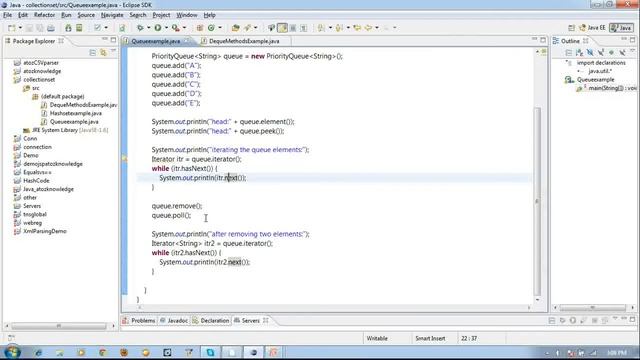The height and width of the screenshot is (360, 640).
Task: Toggle Link with Editor in Package Explorer
Action: click(103, 53)
